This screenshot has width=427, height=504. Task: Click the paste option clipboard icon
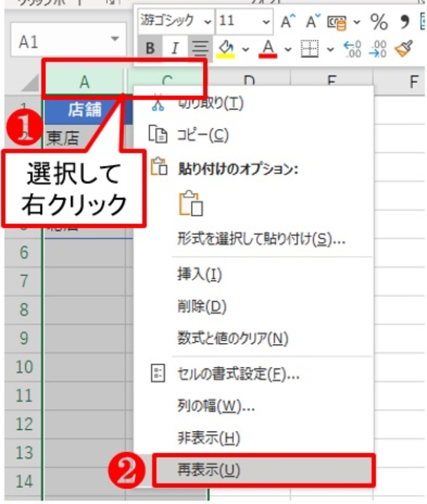tap(191, 203)
